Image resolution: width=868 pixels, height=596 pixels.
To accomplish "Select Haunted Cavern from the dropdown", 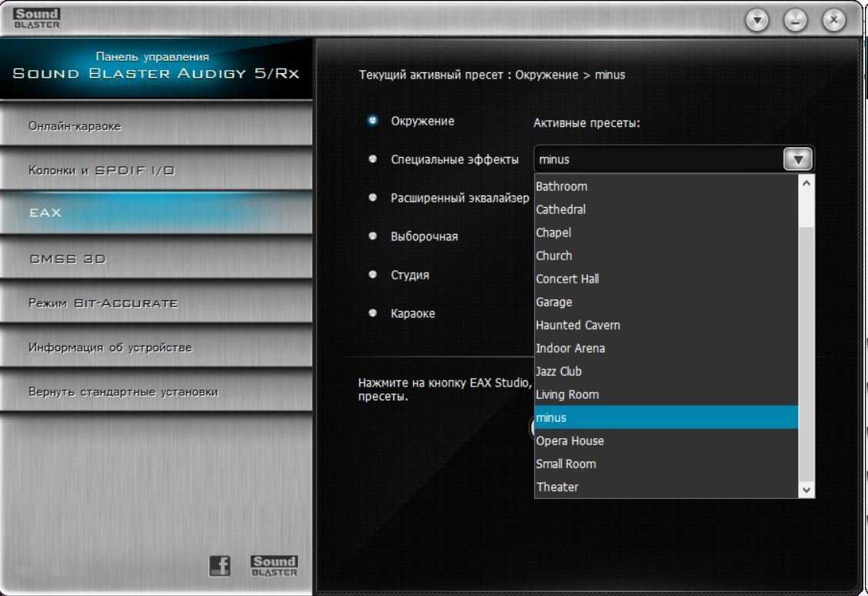I will point(578,325).
